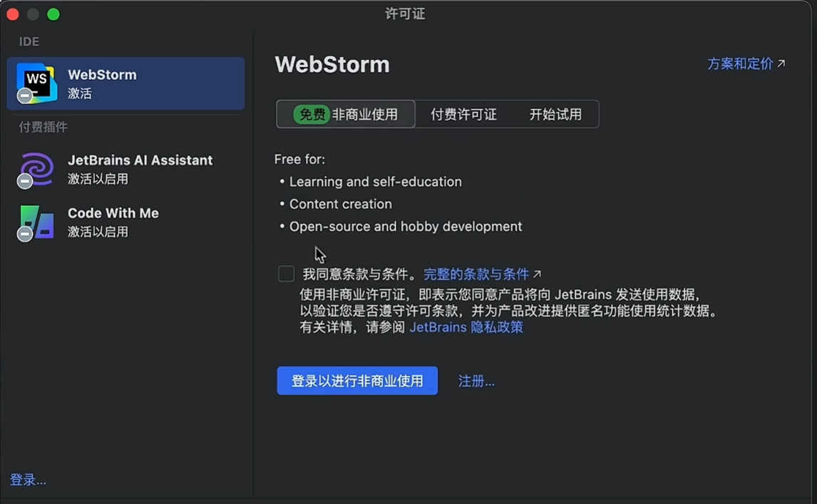Viewport: 817px width, 504px height.
Task: Open the 注册... link
Action: [x=476, y=381]
